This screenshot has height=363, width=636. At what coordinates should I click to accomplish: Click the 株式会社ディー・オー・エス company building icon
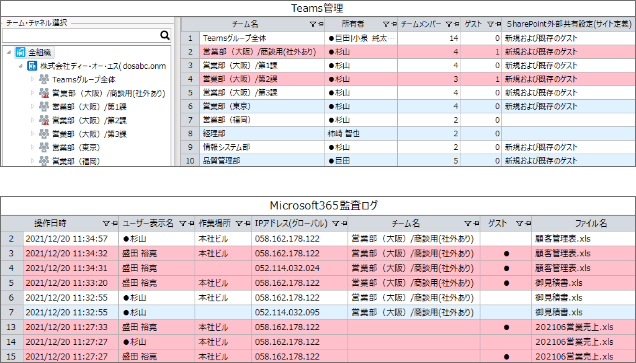[x=32, y=66]
